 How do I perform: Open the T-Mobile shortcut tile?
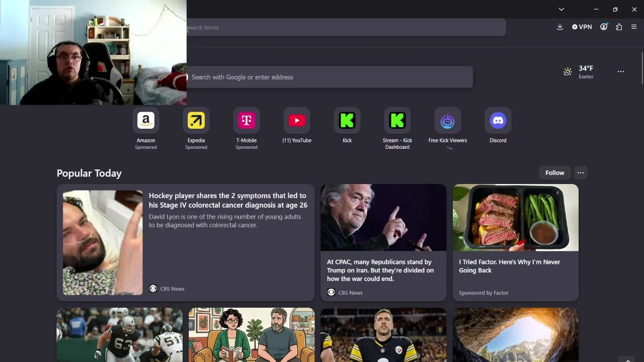coord(247,121)
